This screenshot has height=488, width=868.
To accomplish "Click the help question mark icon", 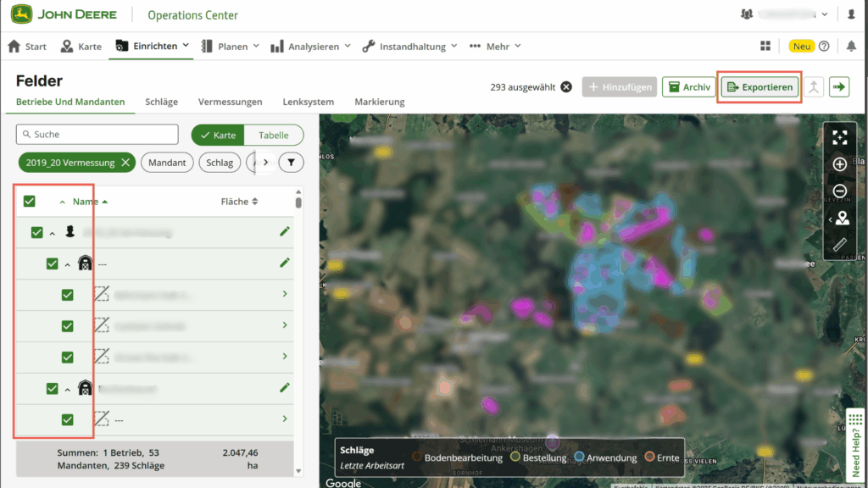I will click(x=824, y=46).
